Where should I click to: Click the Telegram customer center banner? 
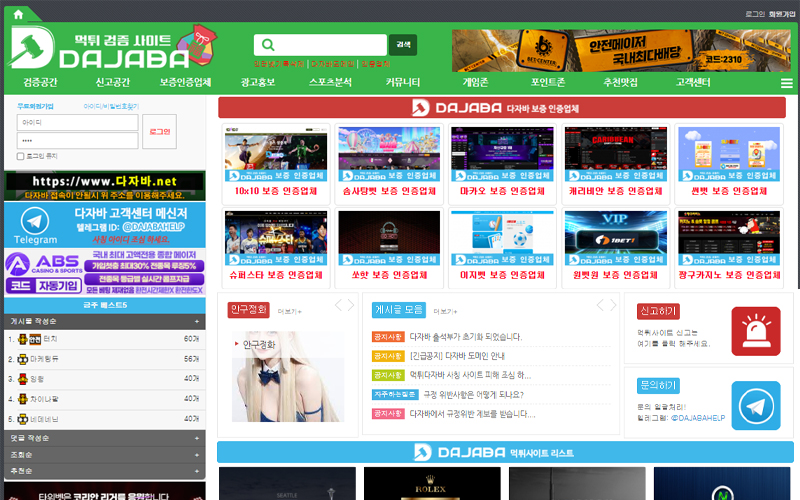pyautogui.click(x=105, y=224)
